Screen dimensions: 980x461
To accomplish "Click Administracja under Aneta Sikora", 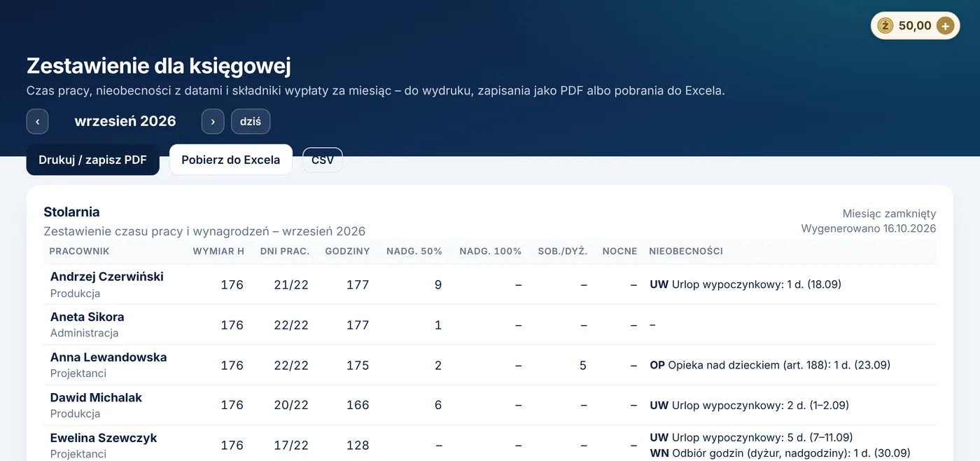I will (x=84, y=333).
